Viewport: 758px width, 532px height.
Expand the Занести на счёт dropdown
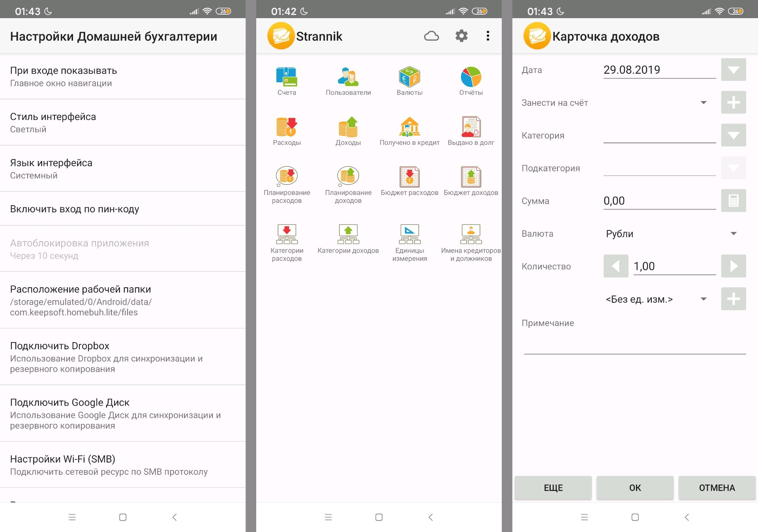(x=703, y=103)
